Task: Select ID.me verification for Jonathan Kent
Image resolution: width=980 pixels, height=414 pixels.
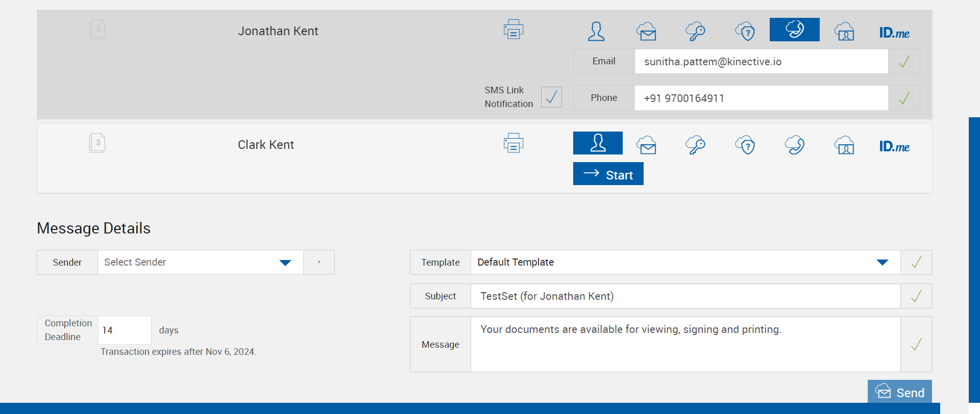Action: [x=894, y=33]
